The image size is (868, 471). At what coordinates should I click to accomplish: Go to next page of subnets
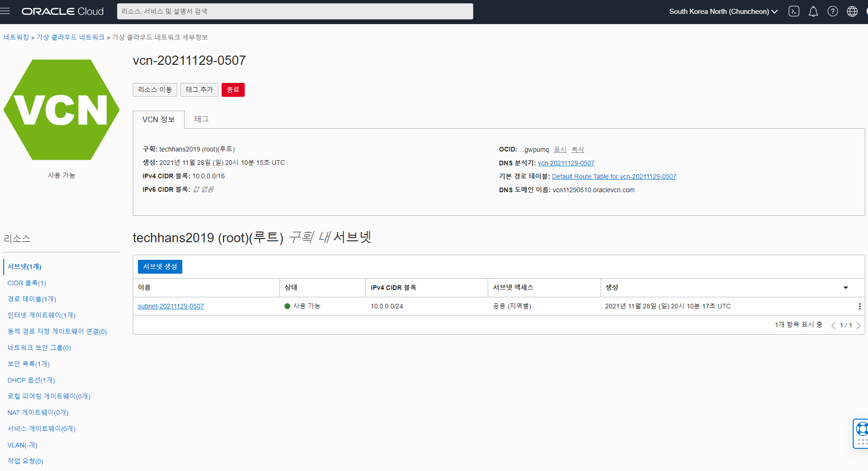click(859, 325)
